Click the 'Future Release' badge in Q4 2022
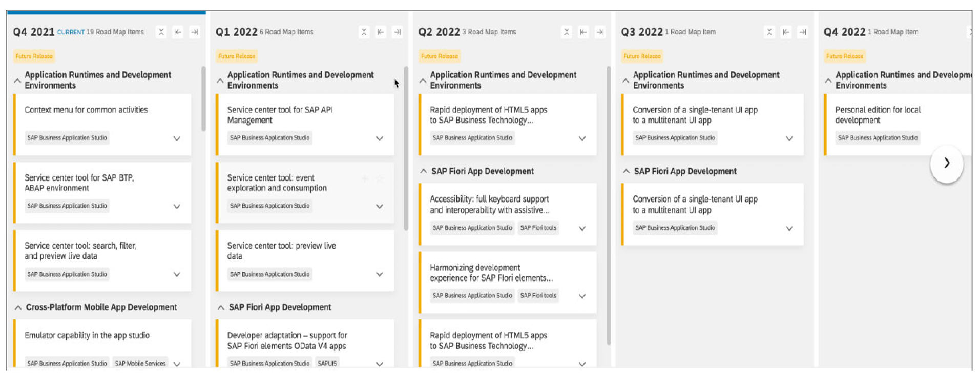 (845, 56)
